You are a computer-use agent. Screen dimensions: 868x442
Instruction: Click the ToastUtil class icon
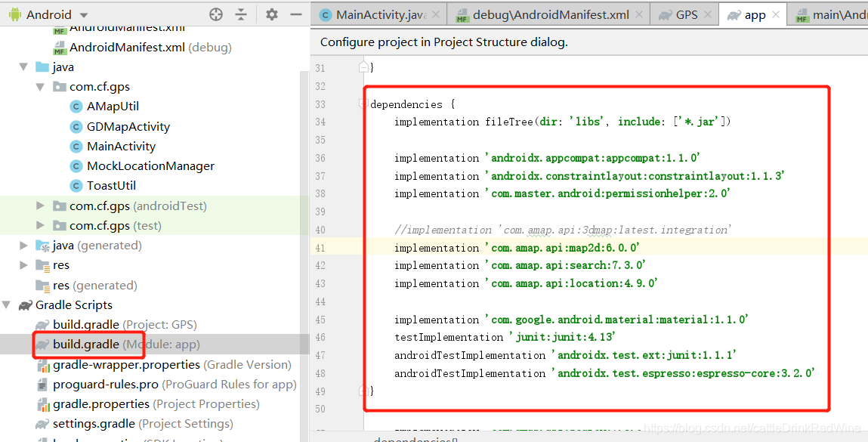coord(77,186)
